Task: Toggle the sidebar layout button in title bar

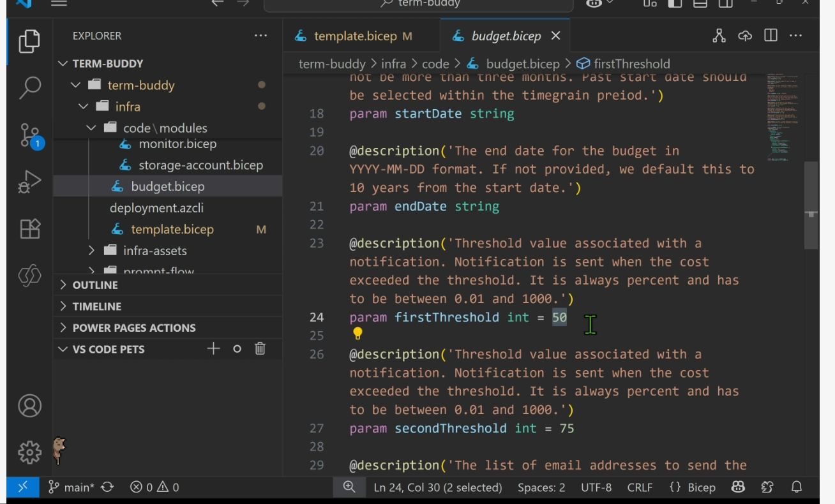Action: point(675,3)
